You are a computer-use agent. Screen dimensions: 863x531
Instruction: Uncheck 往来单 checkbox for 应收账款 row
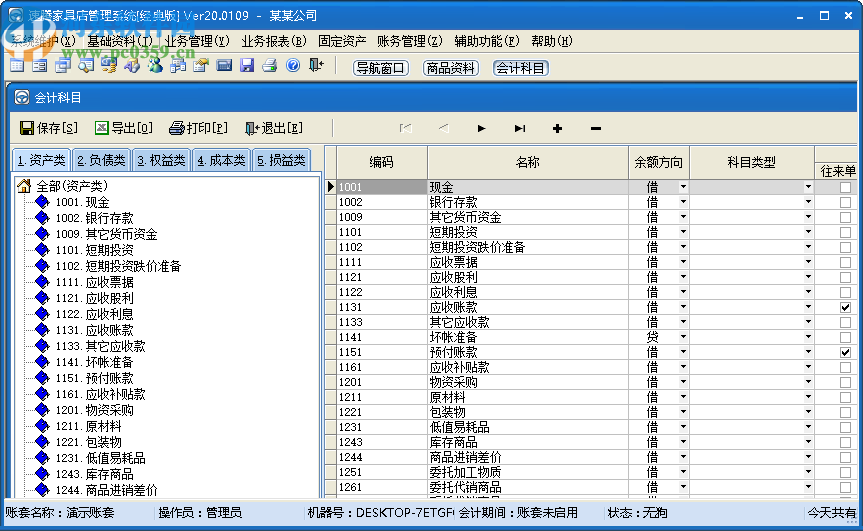845,308
